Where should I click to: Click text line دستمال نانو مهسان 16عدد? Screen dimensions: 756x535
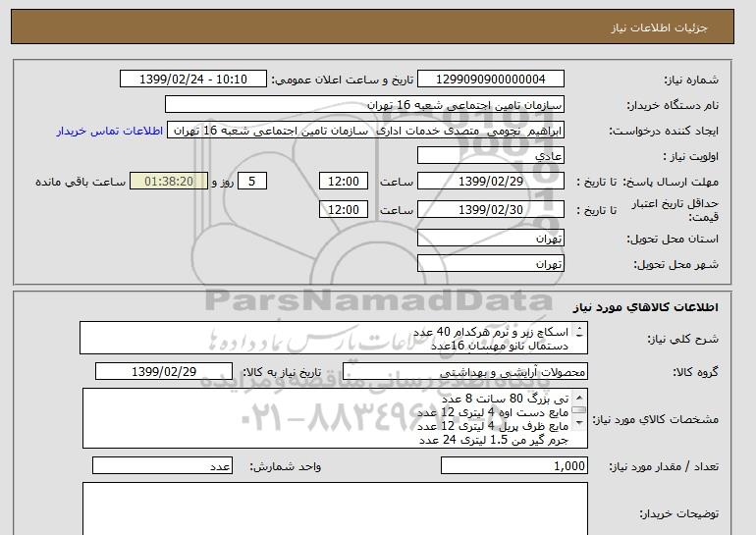(x=499, y=346)
